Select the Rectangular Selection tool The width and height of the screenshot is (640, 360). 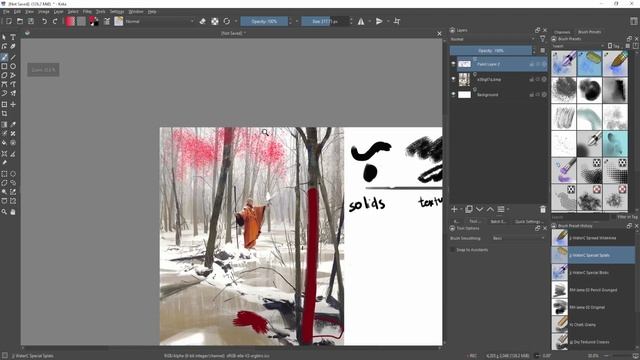pos(4,174)
